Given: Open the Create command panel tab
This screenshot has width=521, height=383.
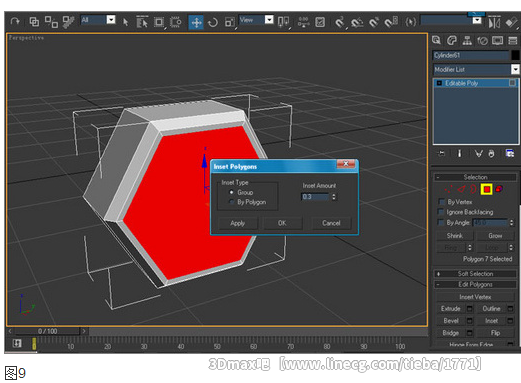Looking at the screenshot, I should click(x=436, y=41).
